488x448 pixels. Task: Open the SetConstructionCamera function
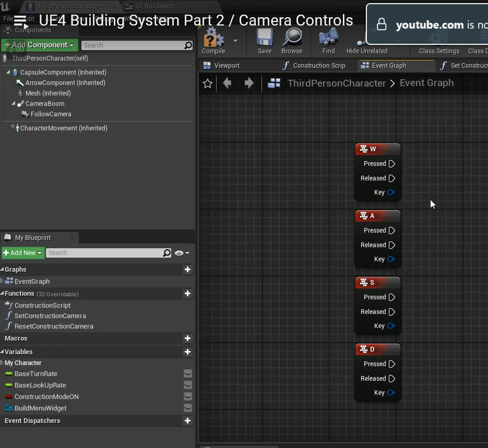[x=50, y=316]
